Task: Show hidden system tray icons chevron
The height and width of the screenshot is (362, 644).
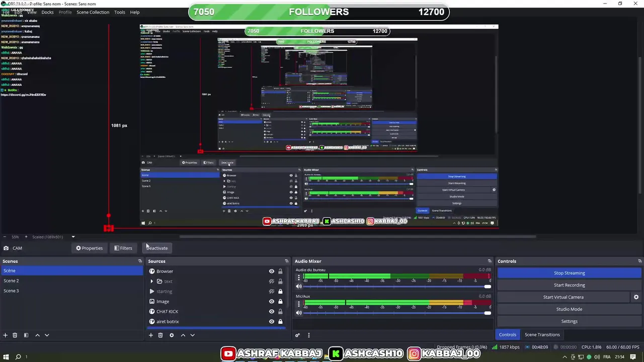Action: (565, 357)
